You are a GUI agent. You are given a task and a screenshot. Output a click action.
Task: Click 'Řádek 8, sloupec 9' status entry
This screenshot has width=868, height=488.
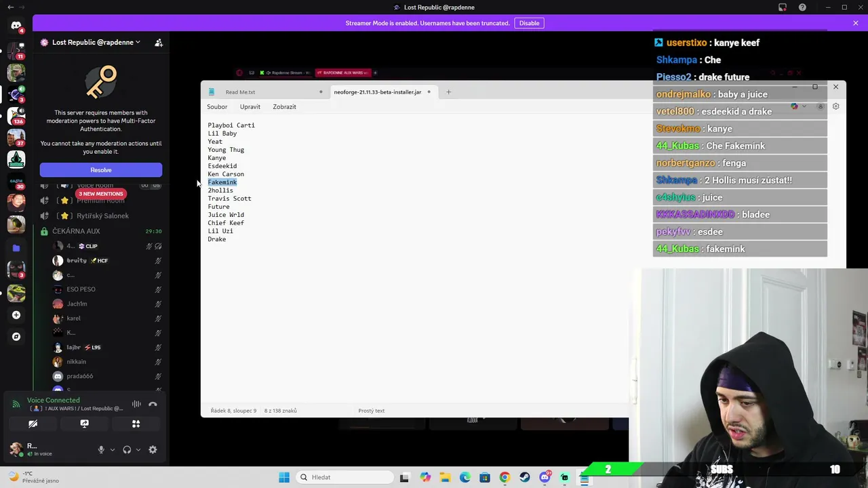pos(233,411)
